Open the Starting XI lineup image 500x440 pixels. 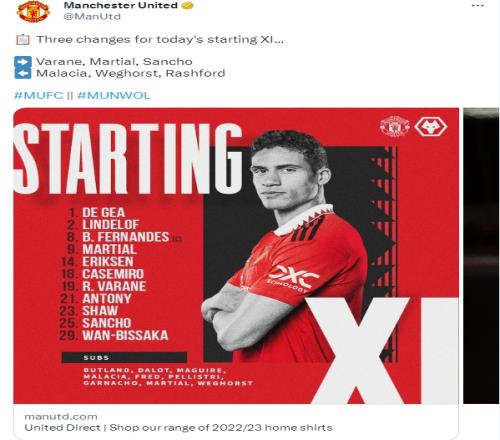point(236,256)
